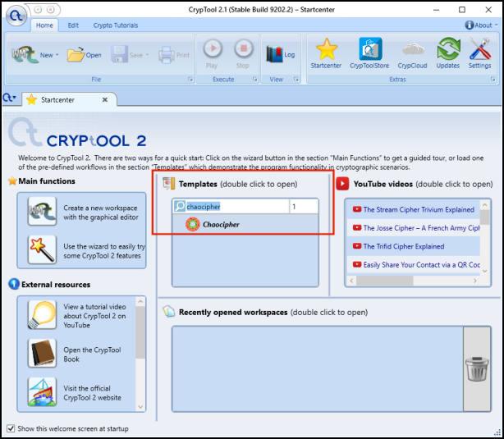Click the horizontal scrollbar thumb in YouTube videos list
Viewport: 504px width, 439px height.
(x=384, y=281)
